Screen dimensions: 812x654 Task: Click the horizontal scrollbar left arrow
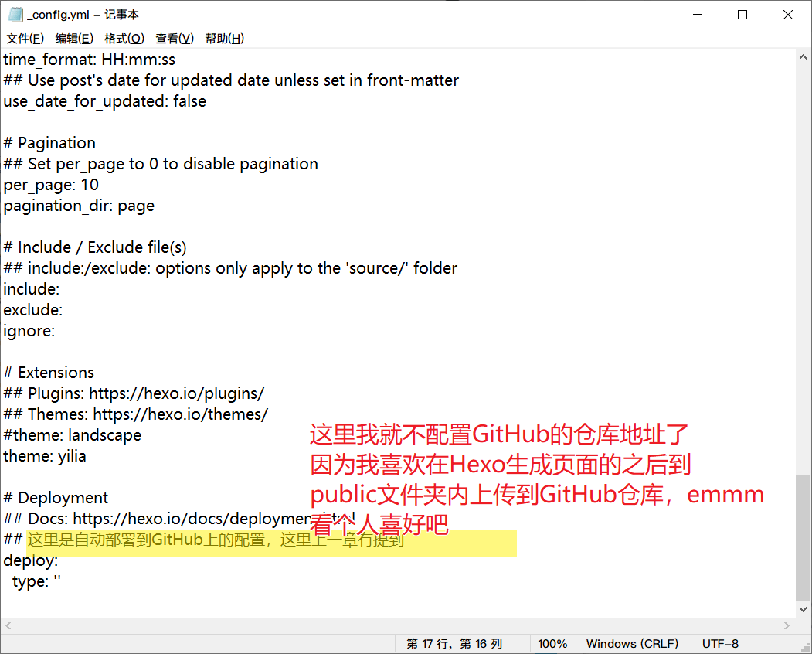[x=8, y=625]
